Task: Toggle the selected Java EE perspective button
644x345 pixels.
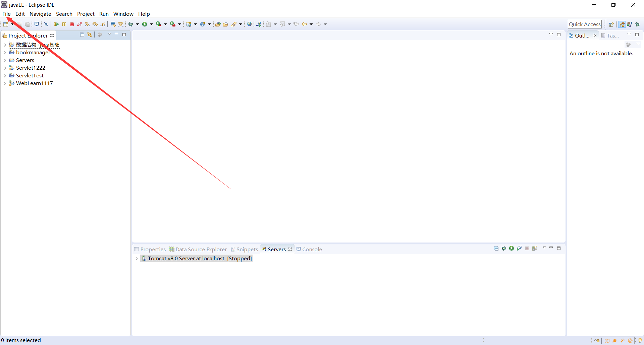Action: [x=622, y=24]
